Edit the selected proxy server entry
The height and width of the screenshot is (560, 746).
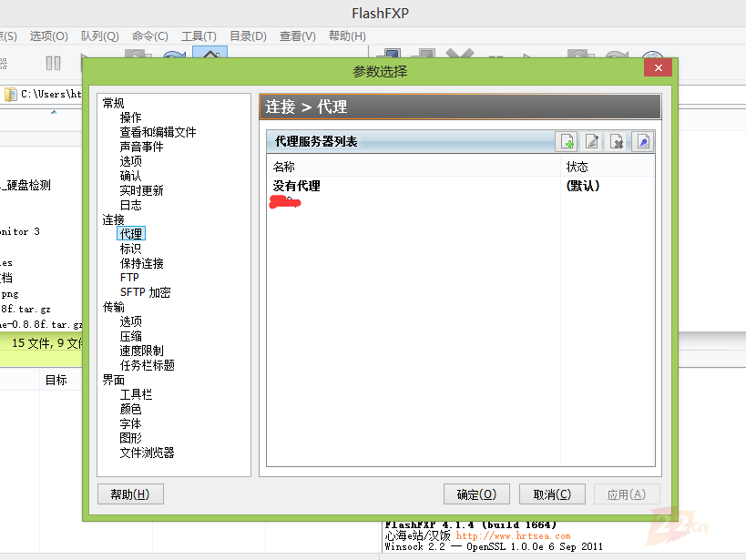tap(592, 141)
